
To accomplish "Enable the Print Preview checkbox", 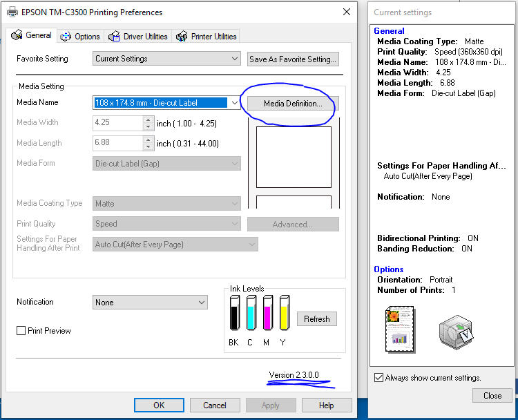I will tap(21, 331).
